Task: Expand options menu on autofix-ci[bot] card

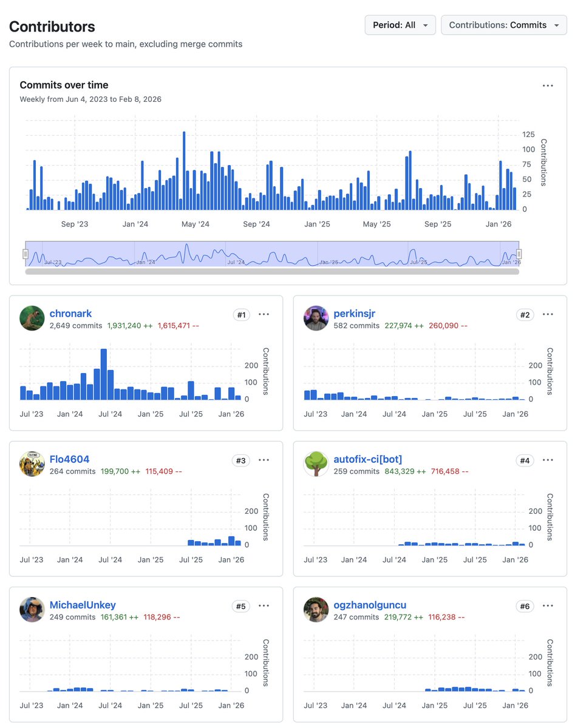Action: 548,460
